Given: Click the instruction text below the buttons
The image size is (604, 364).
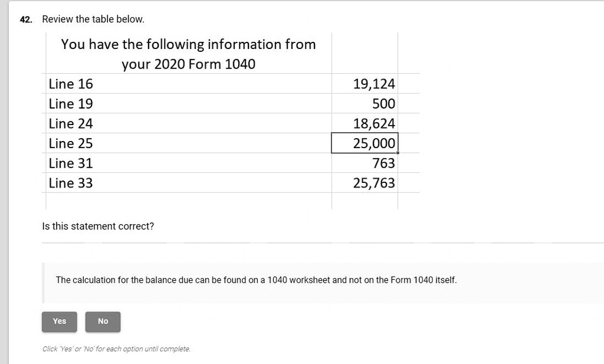Looking at the screenshot, I should [x=116, y=349].
